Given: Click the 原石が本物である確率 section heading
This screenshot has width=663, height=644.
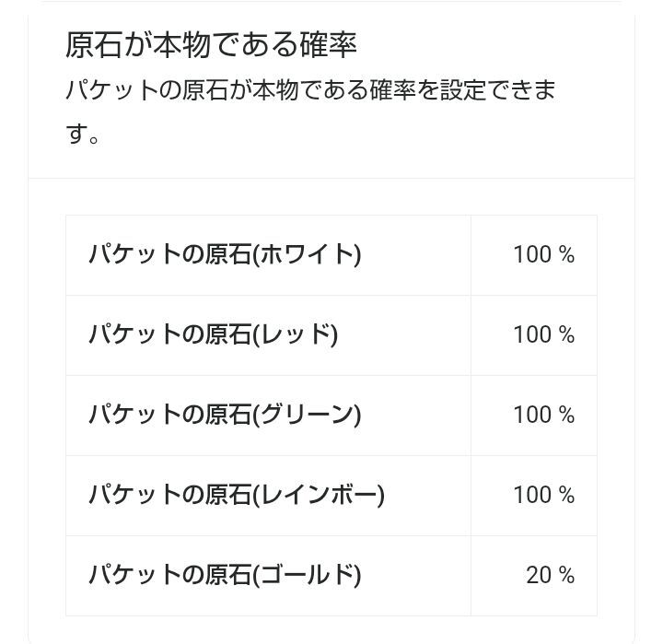Looking at the screenshot, I should pyautogui.click(x=211, y=43).
